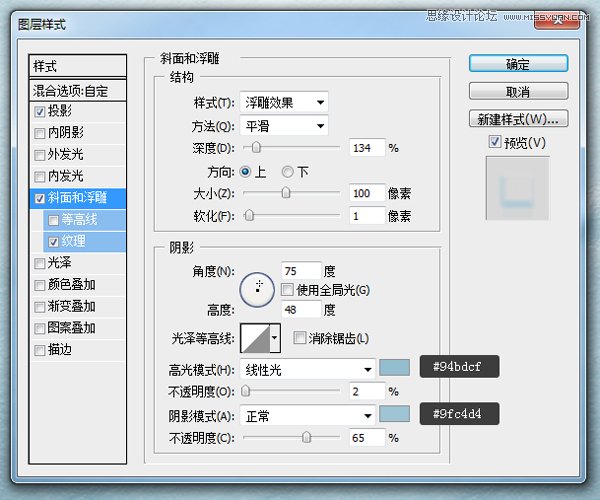Screen dimensions: 600x500
Task: Click the 软化 soften slider handle
Action: coord(249,215)
